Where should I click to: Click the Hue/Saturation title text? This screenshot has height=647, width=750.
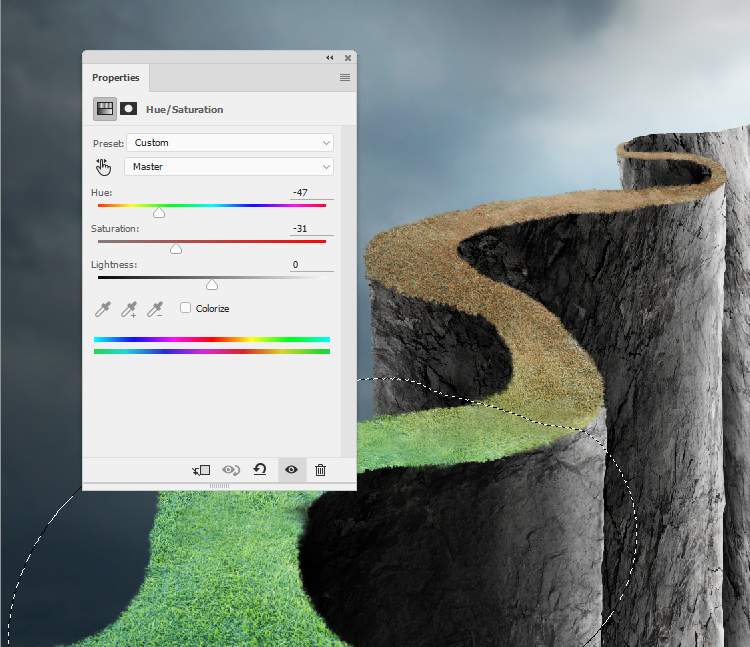[x=185, y=110]
